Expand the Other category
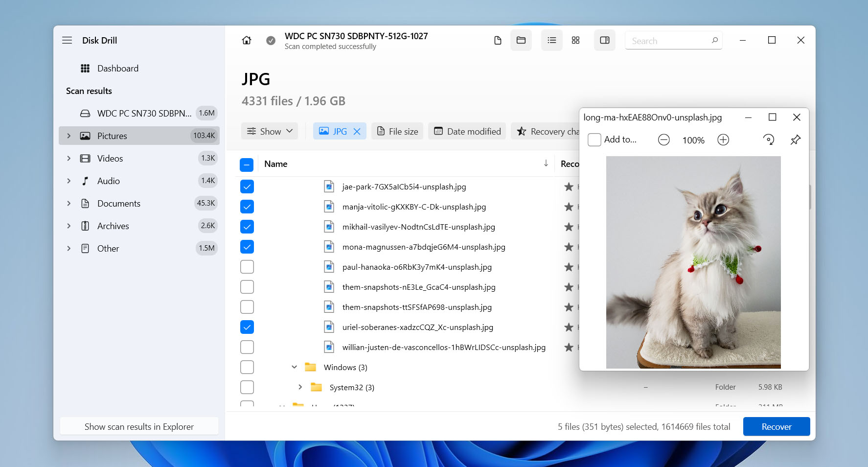Viewport: 868px width, 467px height. (69, 248)
